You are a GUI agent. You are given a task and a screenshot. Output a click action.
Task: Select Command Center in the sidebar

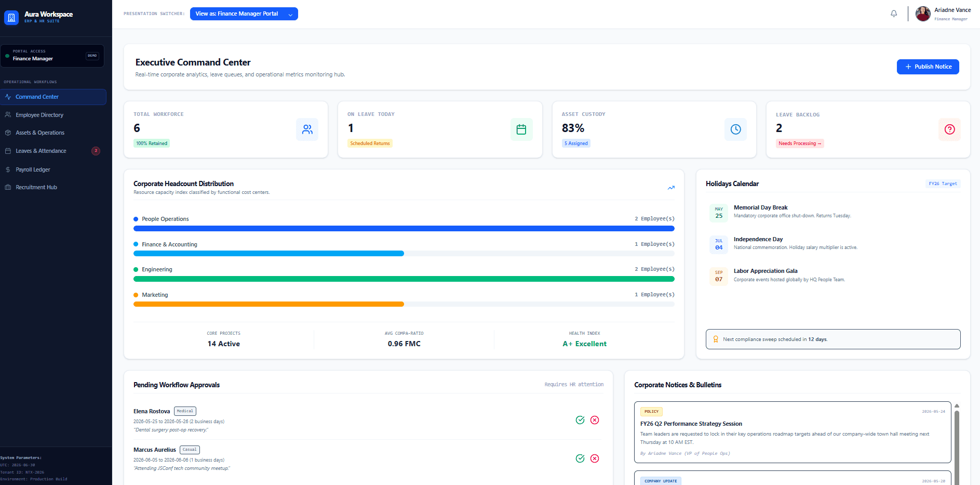(53, 97)
